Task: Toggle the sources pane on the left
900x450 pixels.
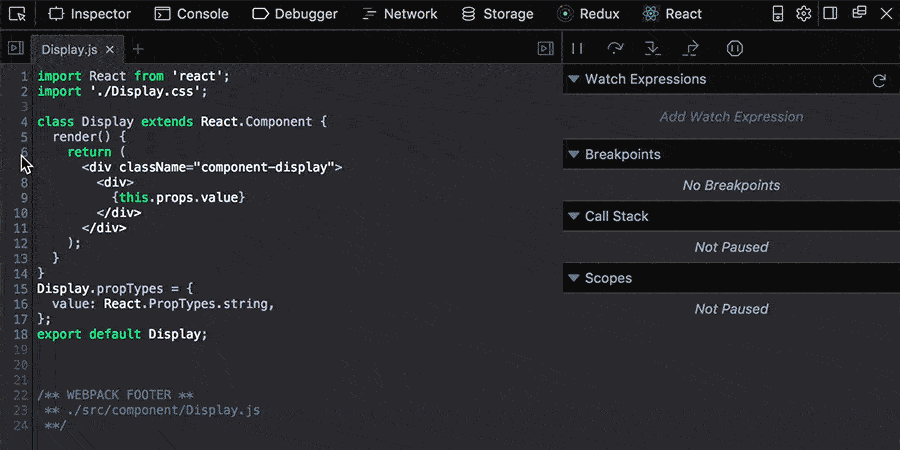Action: (16, 48)
